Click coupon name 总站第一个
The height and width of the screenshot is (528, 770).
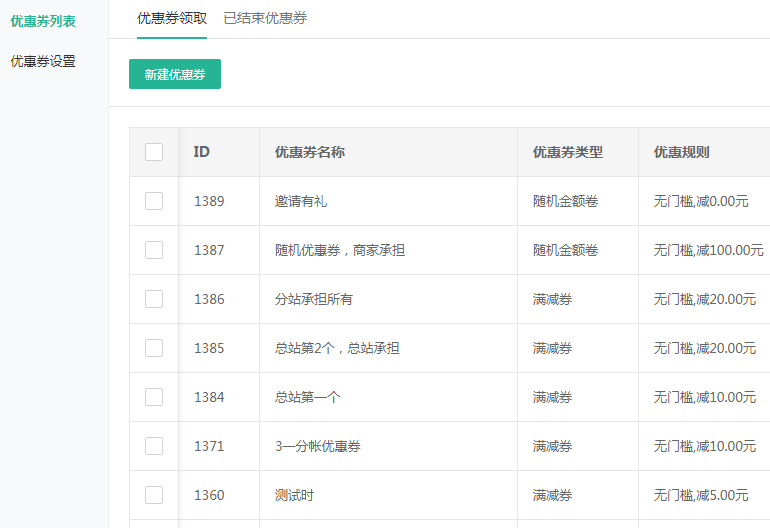click(x=307, y=397)
